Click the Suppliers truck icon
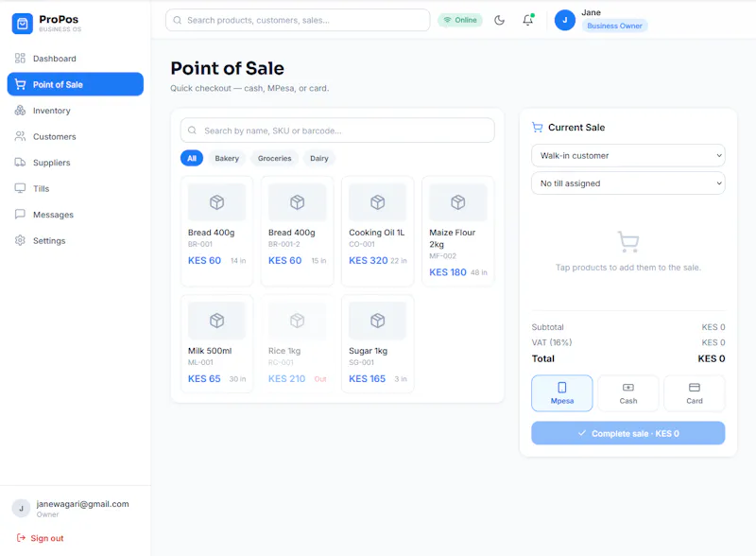This screenshot has width=756, height=556. [x=20, y=163]
